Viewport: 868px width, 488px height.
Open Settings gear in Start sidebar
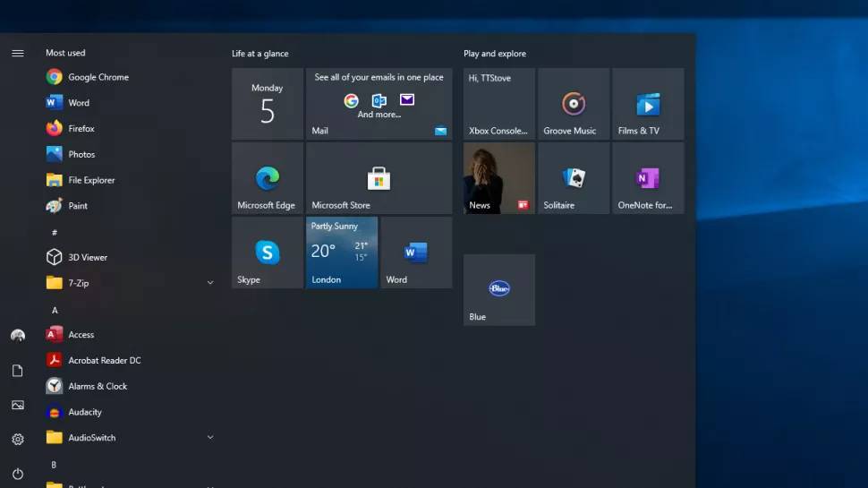pos(18,440)
